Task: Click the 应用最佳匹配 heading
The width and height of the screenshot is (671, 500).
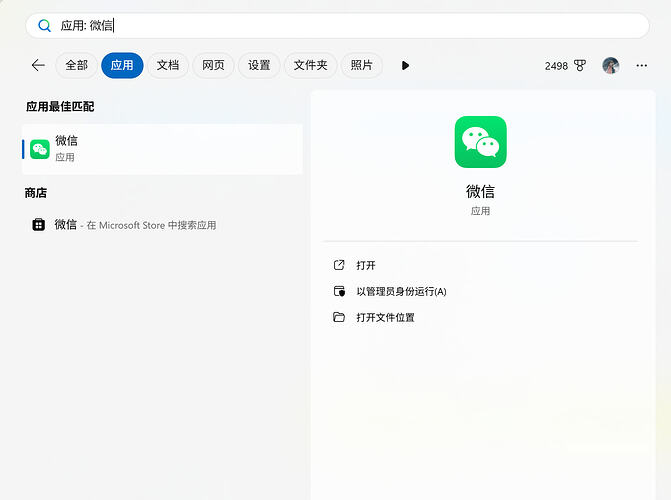Action: pos(60,107)
